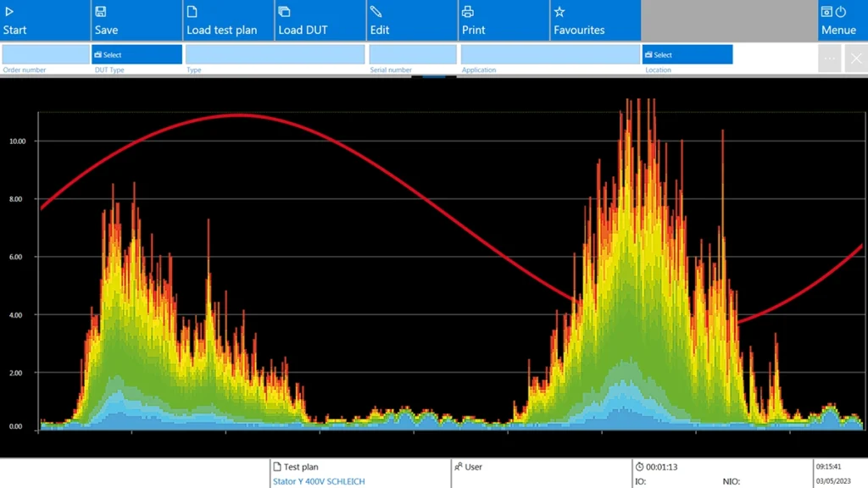868x488 pixels.
Task: Open the DUT Type Select dropdown
Action: click(136, 55)
